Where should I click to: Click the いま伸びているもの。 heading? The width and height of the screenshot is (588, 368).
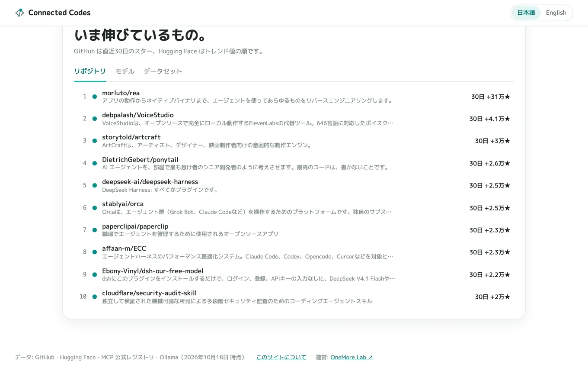tap(141, 35)
